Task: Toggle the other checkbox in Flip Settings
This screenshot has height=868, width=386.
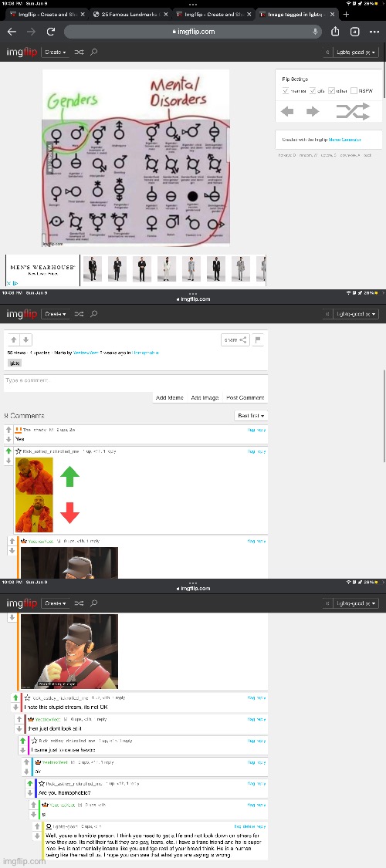Action: pyautogui.click(x=332, y=91)
